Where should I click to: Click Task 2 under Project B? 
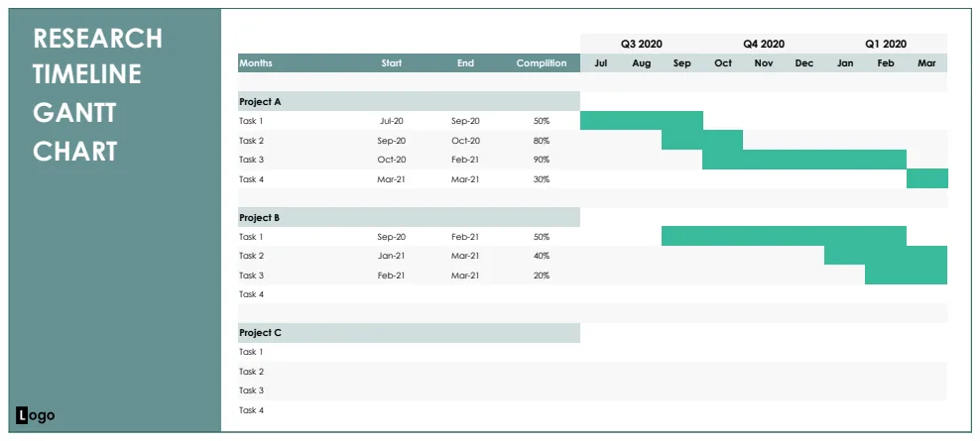tap(251, 256)
